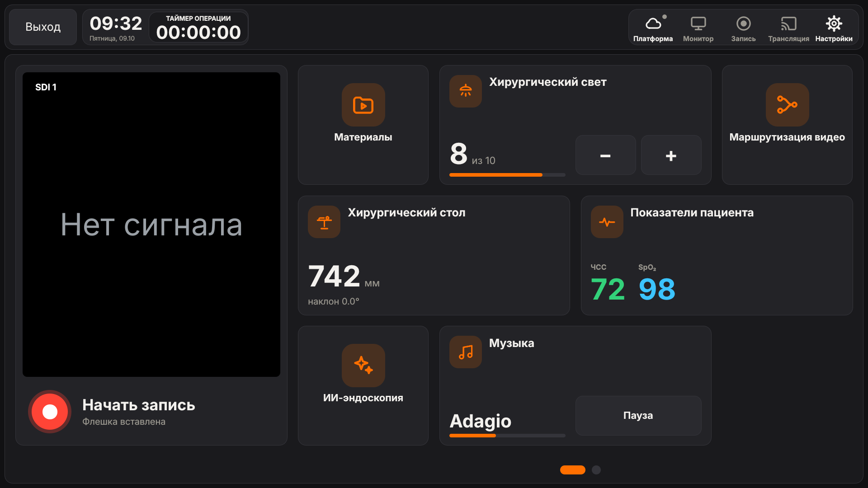868x488 pixels.
Task: Click the Пятница, 09.10 date
Action: [112, 38]
